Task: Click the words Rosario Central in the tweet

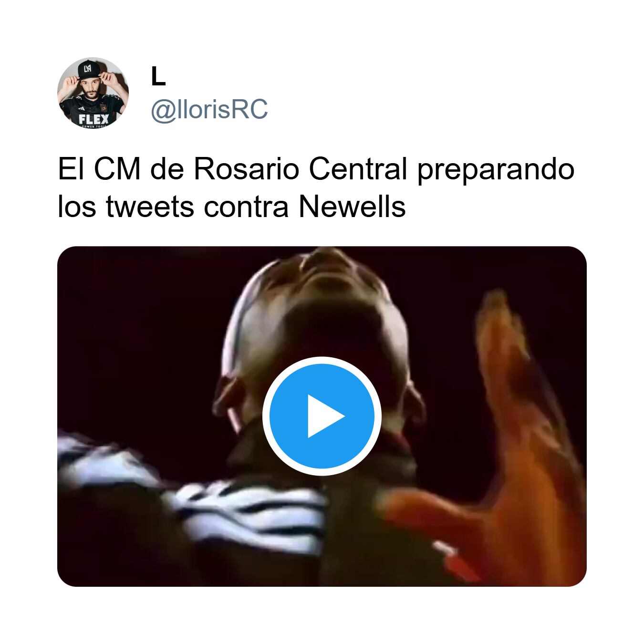Action: point(301,169)
